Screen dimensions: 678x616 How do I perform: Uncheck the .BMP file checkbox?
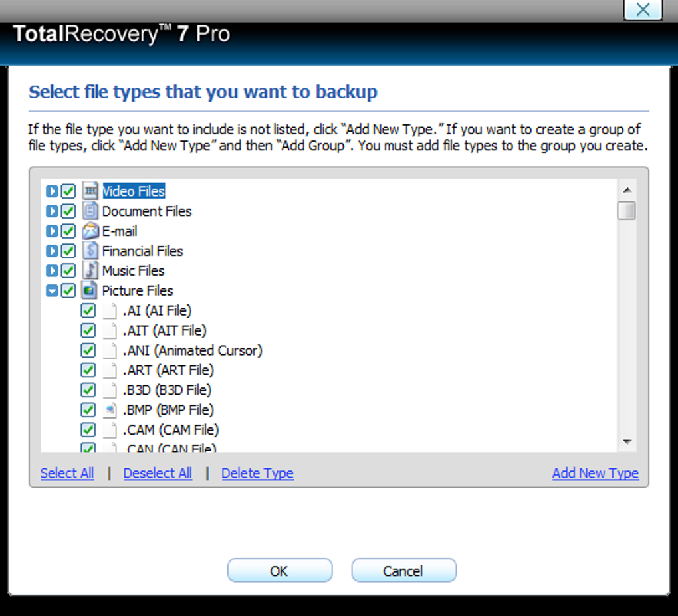(x=88, y=410)
